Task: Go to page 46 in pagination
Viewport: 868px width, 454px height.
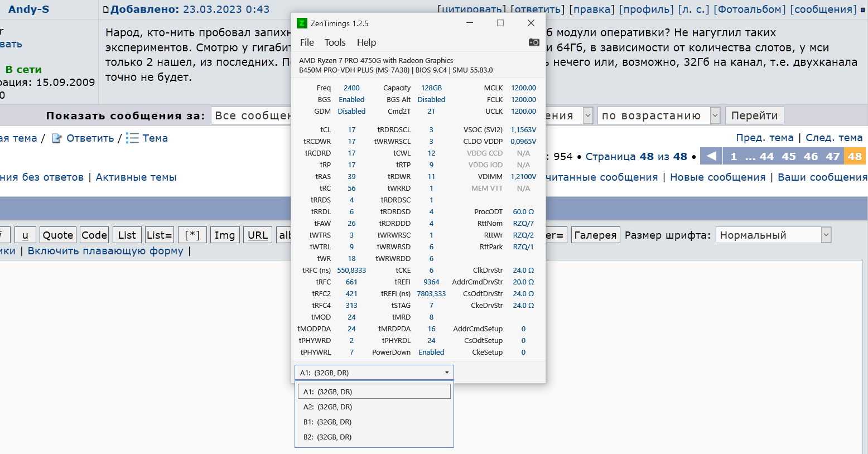Action: 811,156
